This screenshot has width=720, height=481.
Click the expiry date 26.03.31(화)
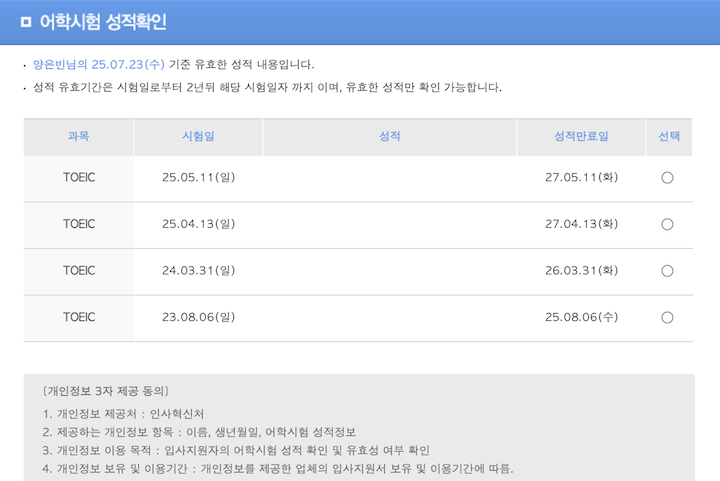coord(582,270)
